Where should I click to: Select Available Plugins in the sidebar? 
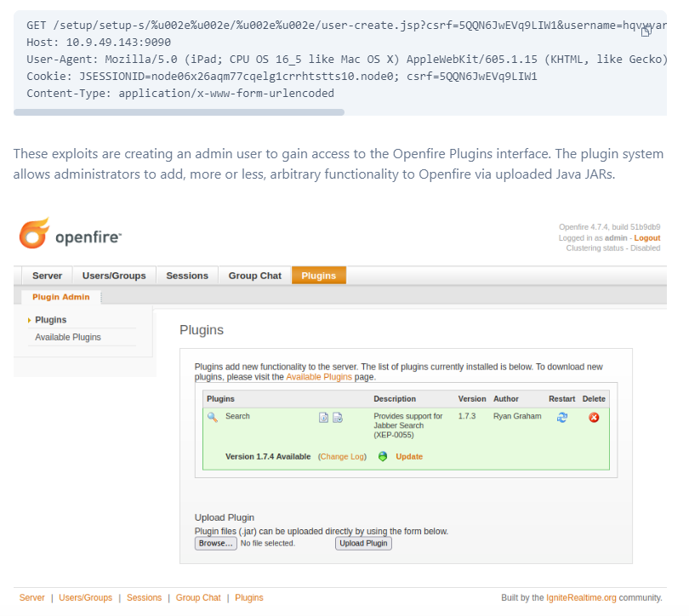[68, 338]
